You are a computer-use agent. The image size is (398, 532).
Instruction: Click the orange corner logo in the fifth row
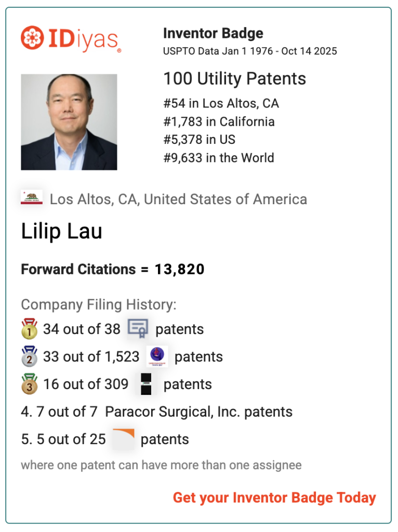124,438
